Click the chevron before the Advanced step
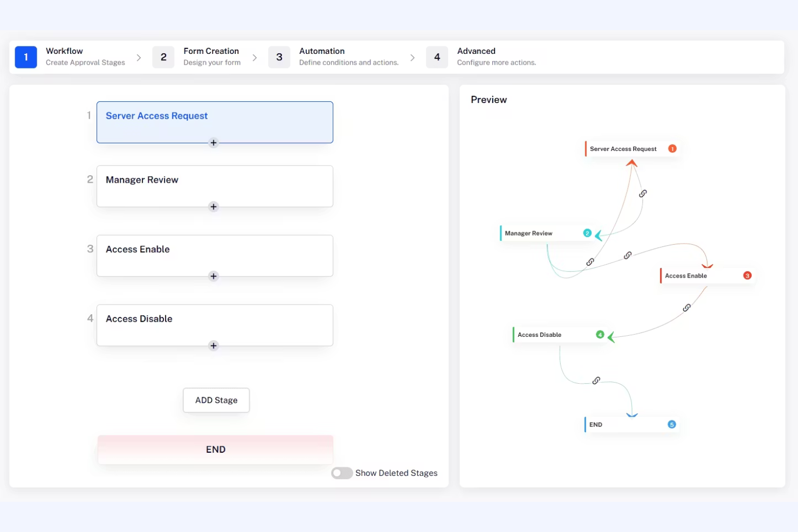This screenshot has height=532, width=798. (412, 57)
